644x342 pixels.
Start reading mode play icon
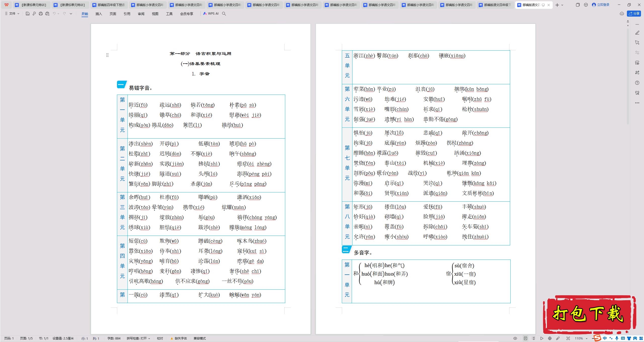[542, 338]
